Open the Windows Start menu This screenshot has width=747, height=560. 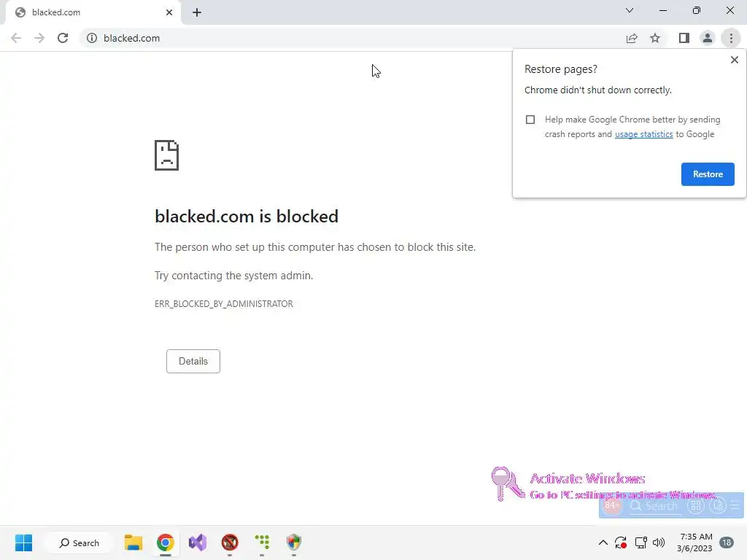pyautogui.click(x=23, y=542)
